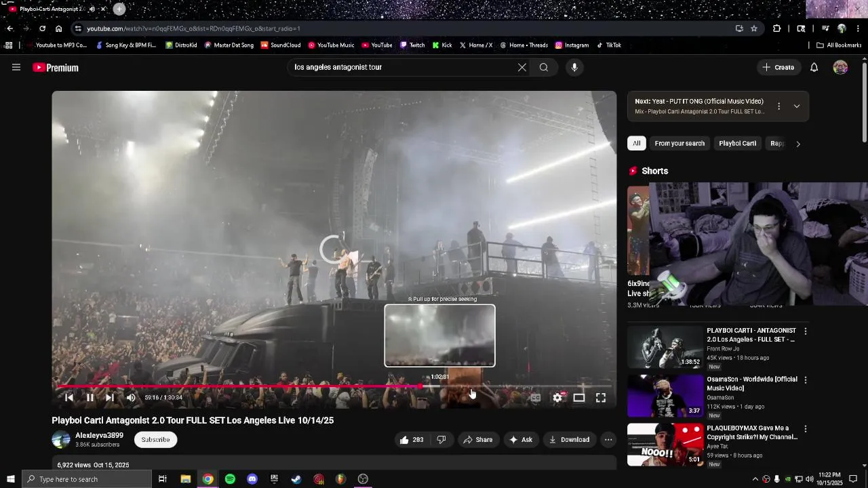Open Twitch bookmark
The width and height of the screenshot is (868, 488).
[412, 45]
